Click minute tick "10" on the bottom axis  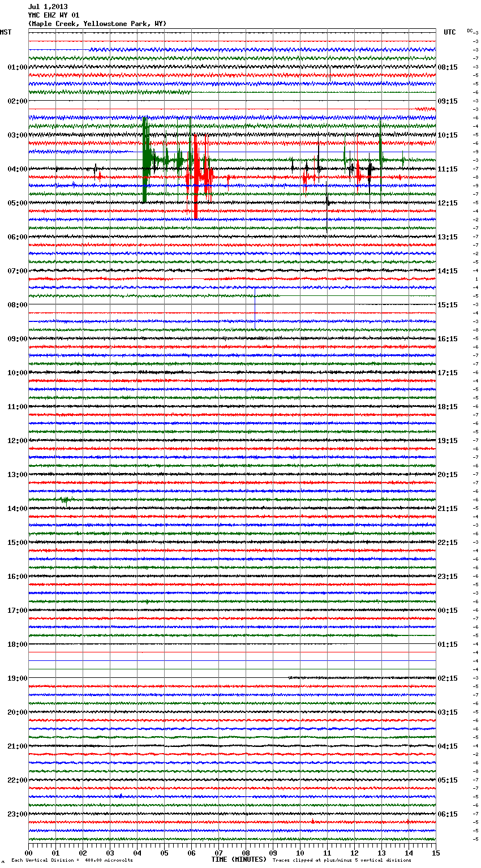click(x=300, y=853)
